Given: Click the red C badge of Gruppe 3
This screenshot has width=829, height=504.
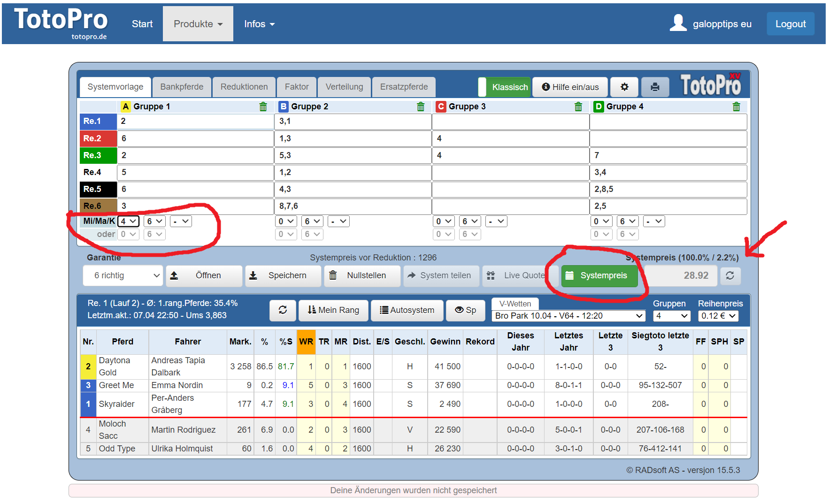Looking at the screenshot, I should (441, 107).
